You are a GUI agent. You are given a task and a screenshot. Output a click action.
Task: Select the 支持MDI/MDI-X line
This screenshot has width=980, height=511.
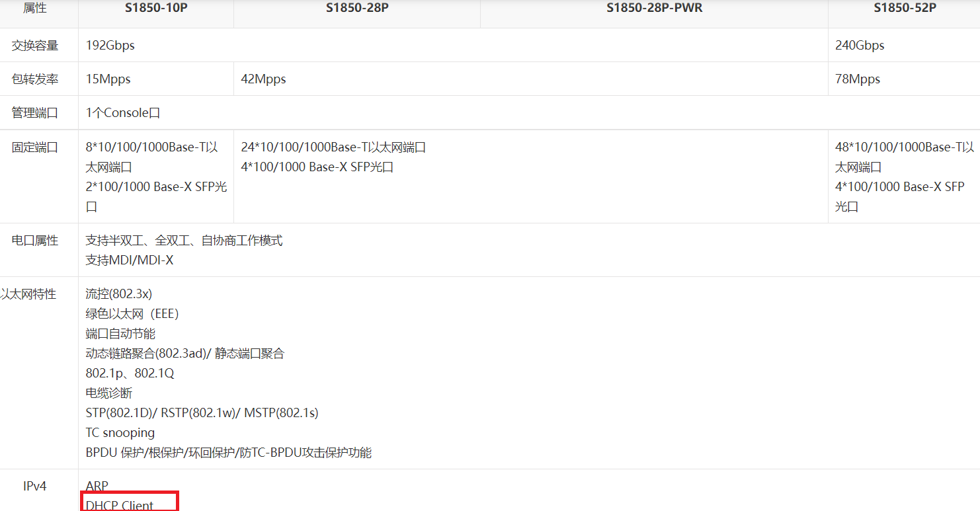130,260
